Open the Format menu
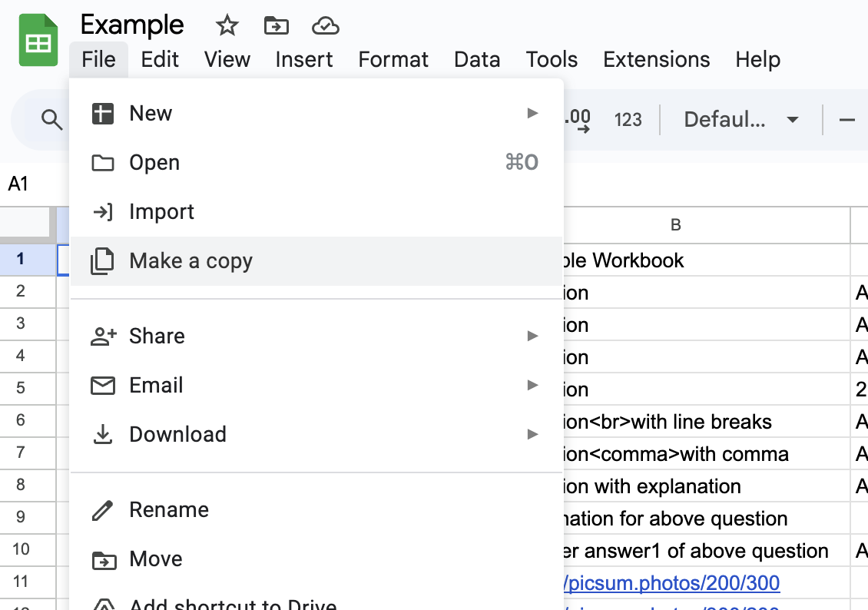Viewport: 868px width, 610px height. (x=393, y=59)
